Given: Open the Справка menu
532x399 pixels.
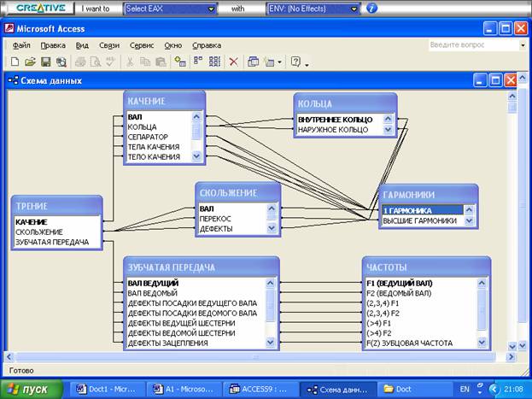Looking at the screenshot, I should pos(207,45).
